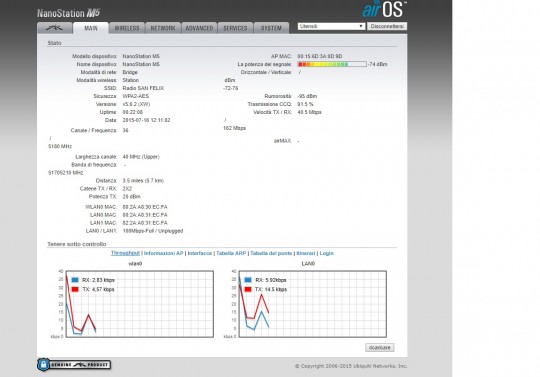
Task: Click the Bridge network mode value
Action: click(x=130, y=72)
